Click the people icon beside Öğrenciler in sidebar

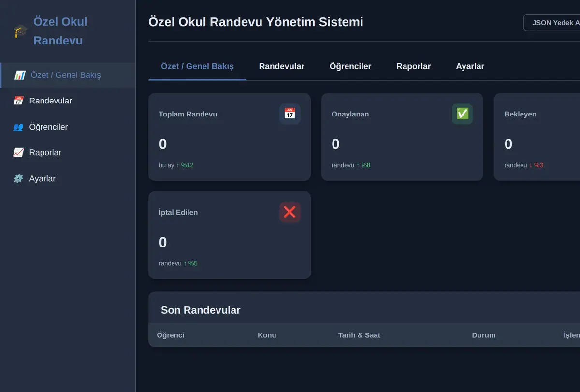(18, 127)
